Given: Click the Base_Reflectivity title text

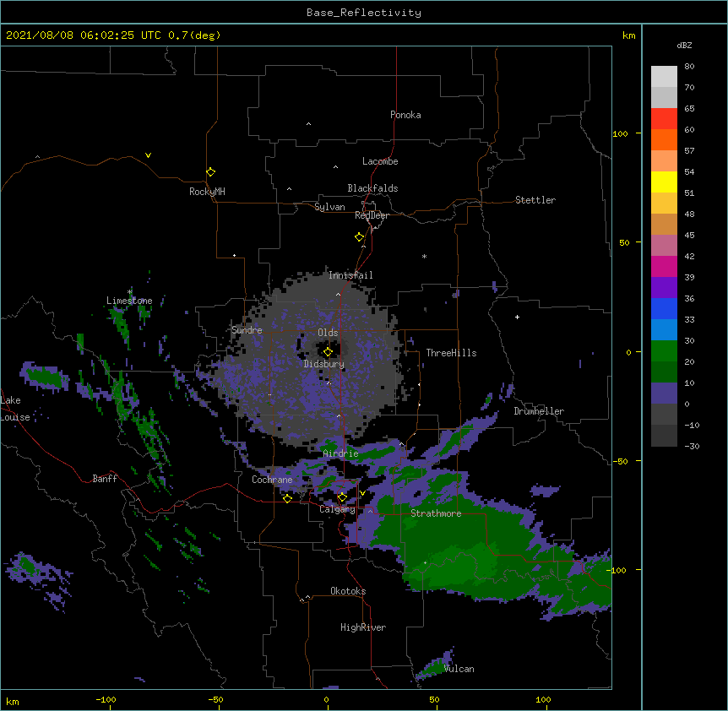Looking at the screenshot, I should pos(364,13).
